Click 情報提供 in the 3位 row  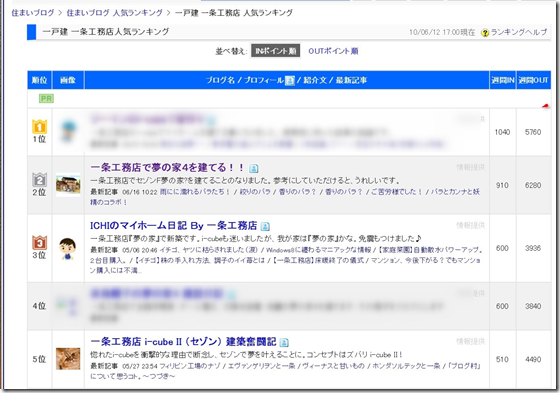click(x=470, y=225)
